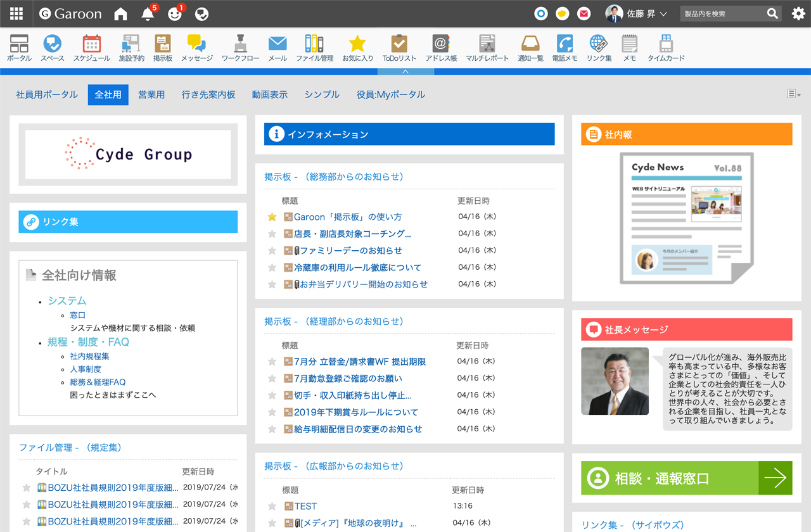This screenshot has width=811, height=532.
Task: Click the notification bell icon
Action: click(148, 14)
